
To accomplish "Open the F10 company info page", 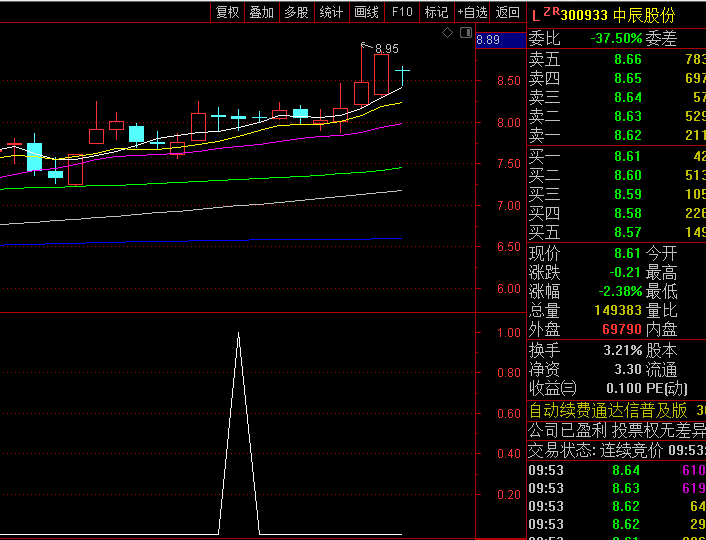I will (401, 12).
